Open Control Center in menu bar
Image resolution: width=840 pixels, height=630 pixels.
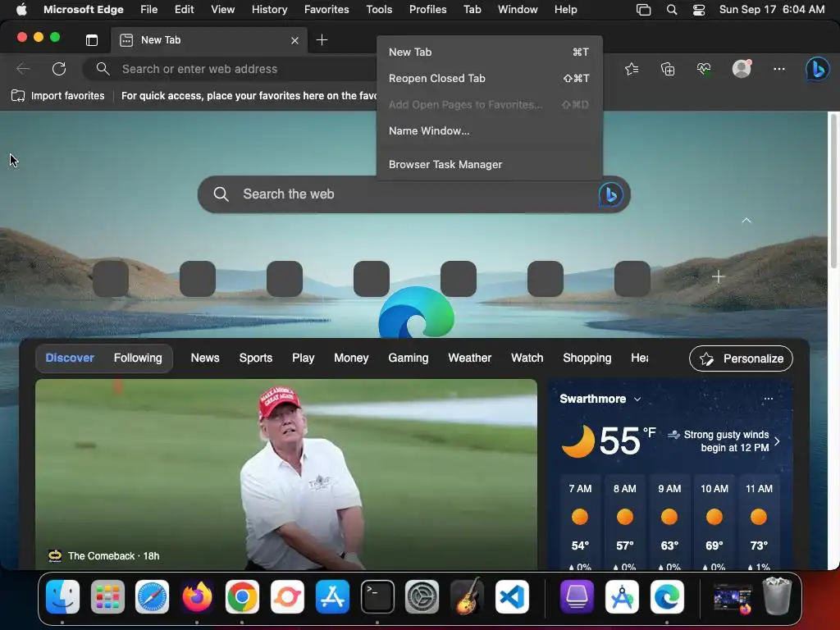[x=699, y=10]
